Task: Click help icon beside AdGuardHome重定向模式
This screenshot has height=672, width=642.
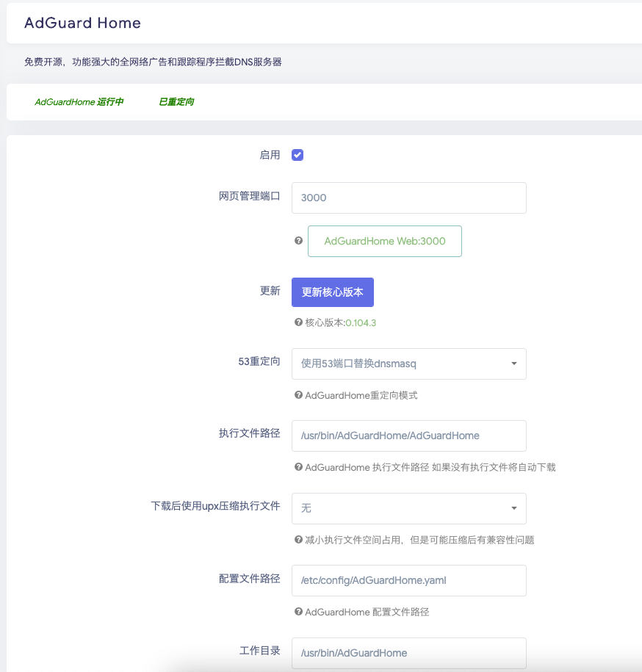Action: click(299, 395)
